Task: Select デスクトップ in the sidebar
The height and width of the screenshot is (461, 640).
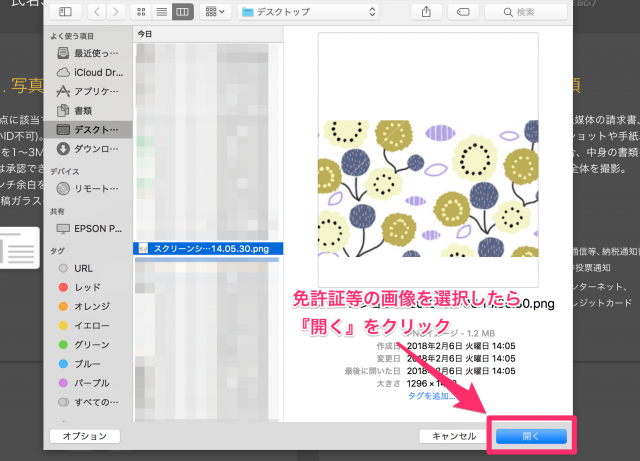Action: click(88, 130)
